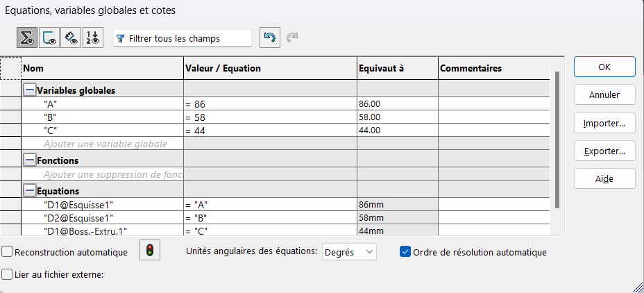Click the traffic light rebuild icon
644x293 pixels.
(x=150, y=251)
